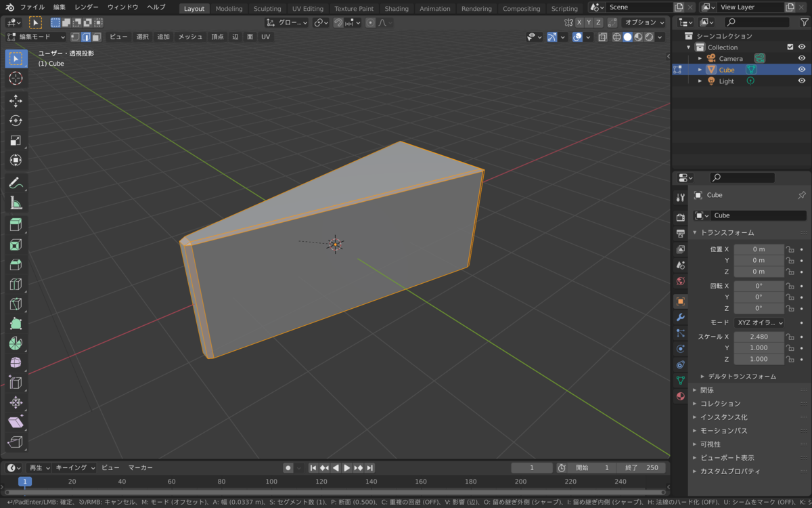Toggle X-ray display mode
Image resolution: width=812 pixels, height=508 pixels.
point(603,37)
